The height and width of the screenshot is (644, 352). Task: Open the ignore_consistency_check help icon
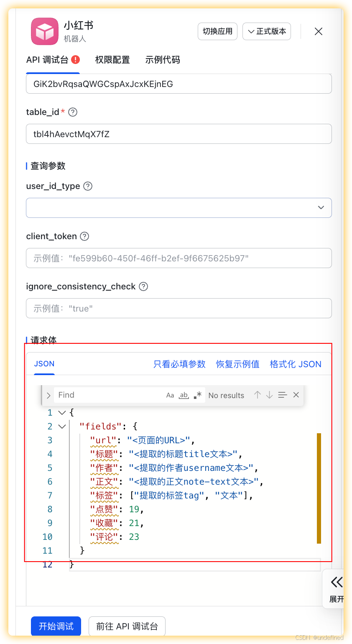143,286
